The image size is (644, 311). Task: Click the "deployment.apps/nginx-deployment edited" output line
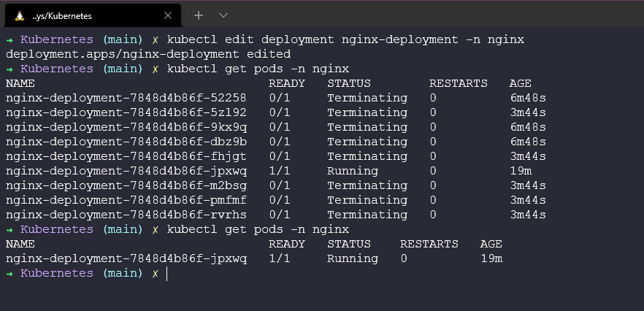(x=147, y=54)
